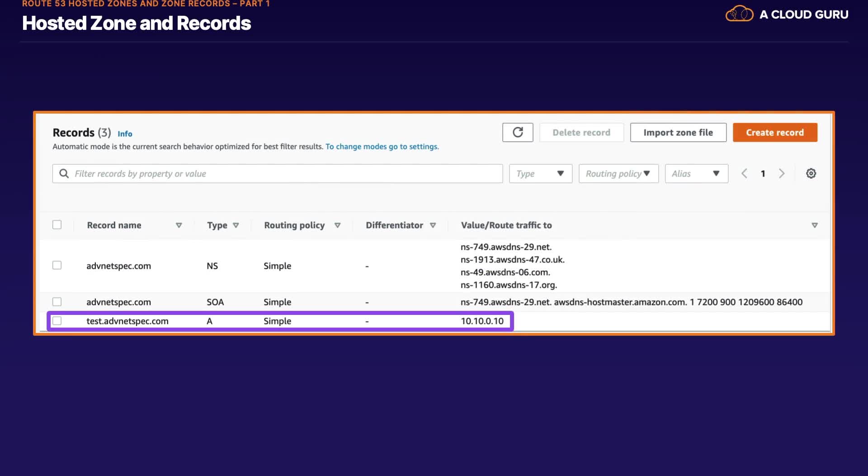Go to the next page of records

point(782,174)
